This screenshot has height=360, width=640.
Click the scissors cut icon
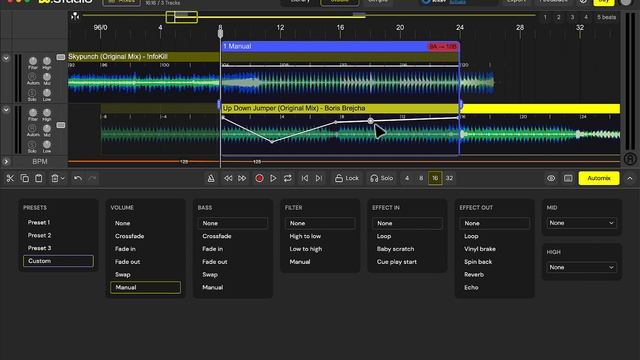pos(10,178)
